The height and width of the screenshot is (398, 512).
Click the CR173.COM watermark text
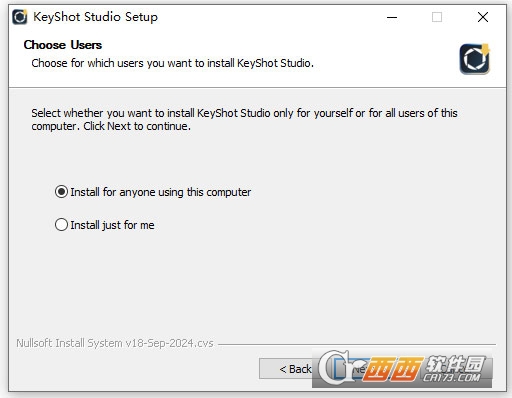[451, 377]
